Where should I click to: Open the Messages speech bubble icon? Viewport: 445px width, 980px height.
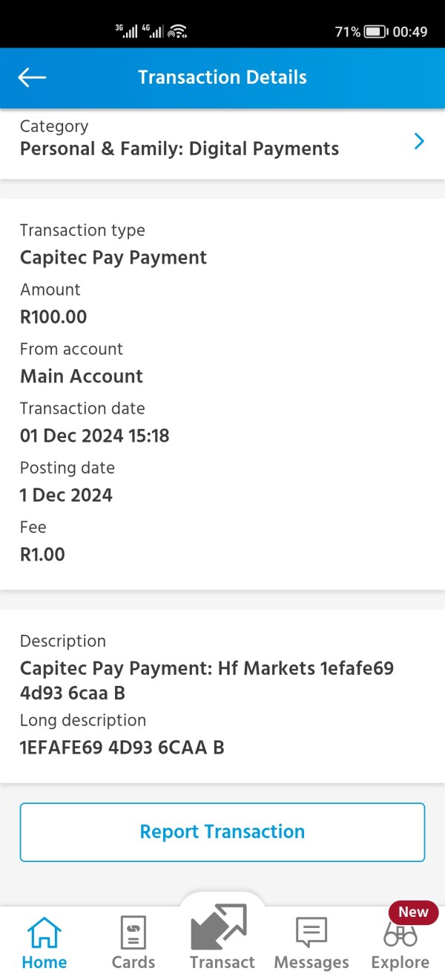pyautogui.click(x=311, y=932)
